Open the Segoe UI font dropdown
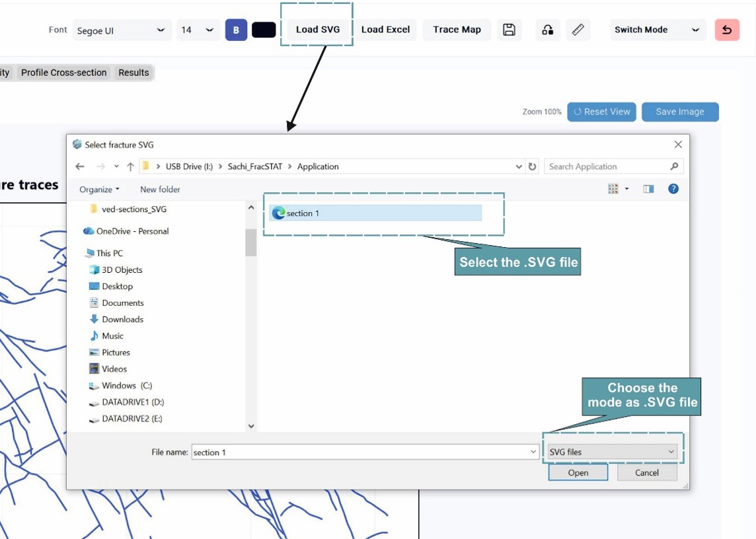This screenshot has width=756, height=539. pos(122,30)
